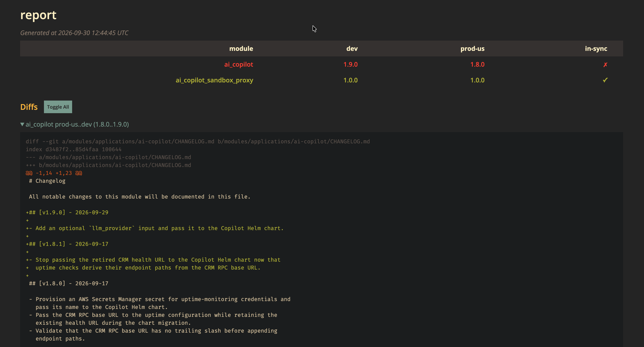Click the 'All notable changes' line
Image resolution: width=644 pixels, height=347 pixels.
[140, 197]
